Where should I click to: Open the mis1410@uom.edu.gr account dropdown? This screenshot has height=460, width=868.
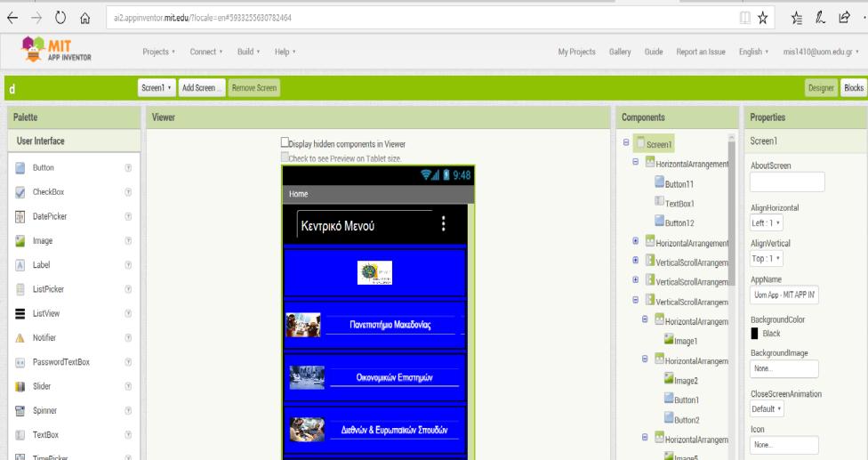[x=821, y=52]
